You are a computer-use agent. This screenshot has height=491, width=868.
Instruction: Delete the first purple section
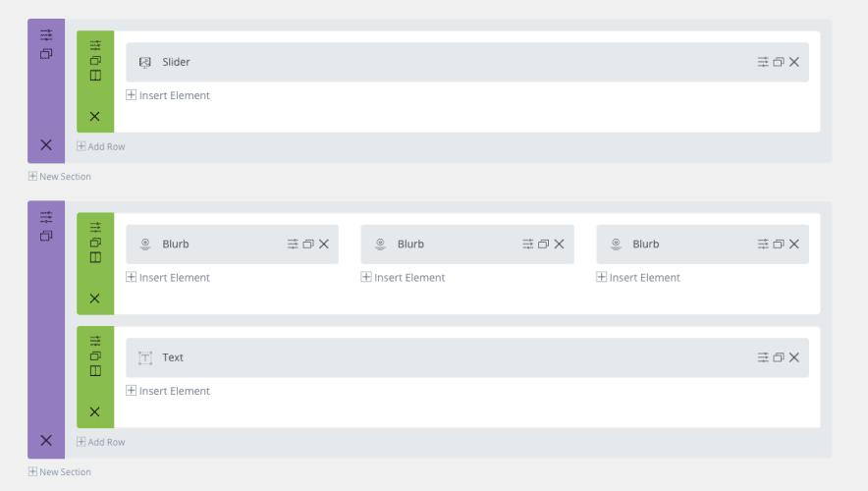coord(46,144)
